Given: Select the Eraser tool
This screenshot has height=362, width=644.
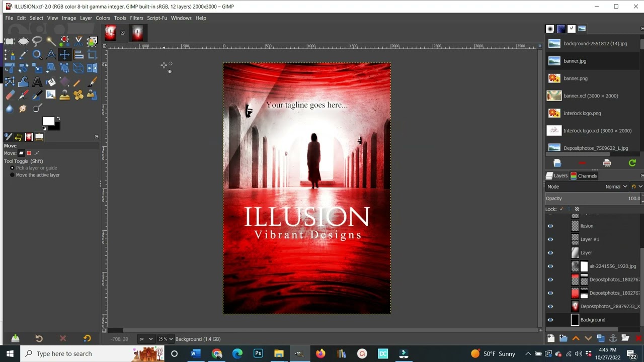Looking at the screenshot, I should pos(10,95).
